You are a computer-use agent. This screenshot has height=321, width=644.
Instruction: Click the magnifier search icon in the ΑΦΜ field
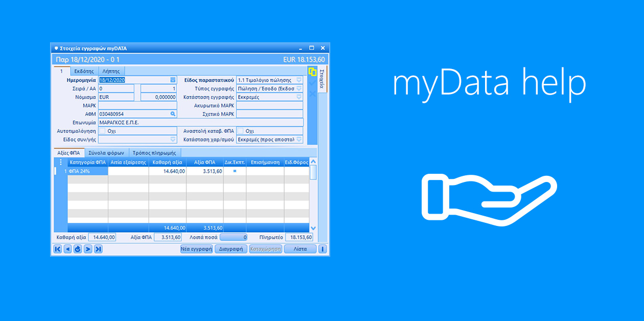[x=173, y=114]
